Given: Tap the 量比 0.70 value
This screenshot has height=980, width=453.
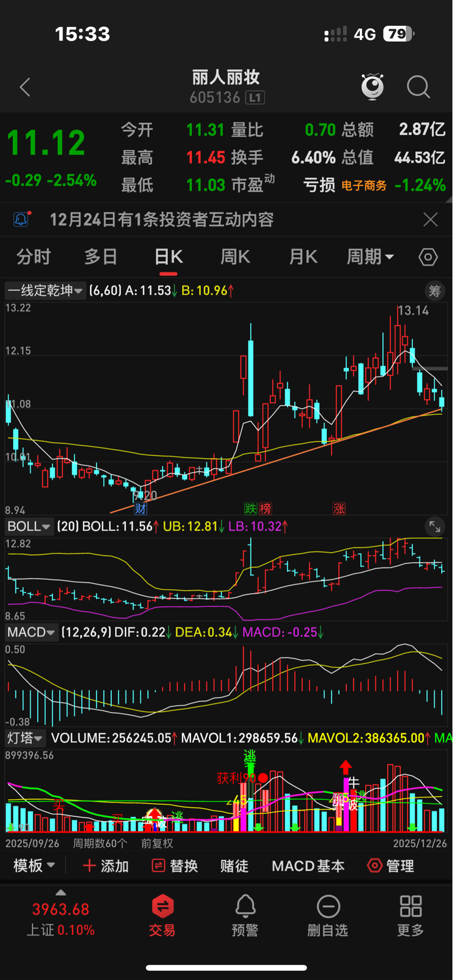Looking at the screenshot, I should click(x=320, y=129).
